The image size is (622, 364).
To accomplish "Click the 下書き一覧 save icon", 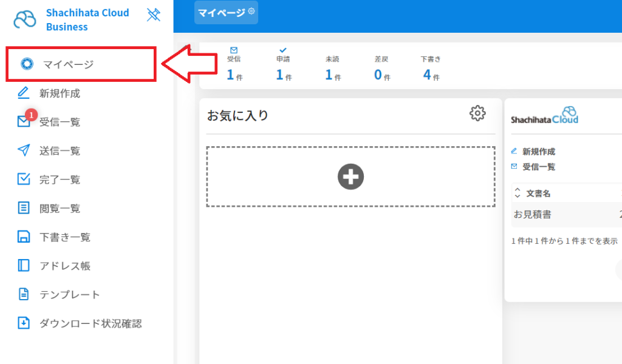I will pyautogui.click(x=24, y=237).
